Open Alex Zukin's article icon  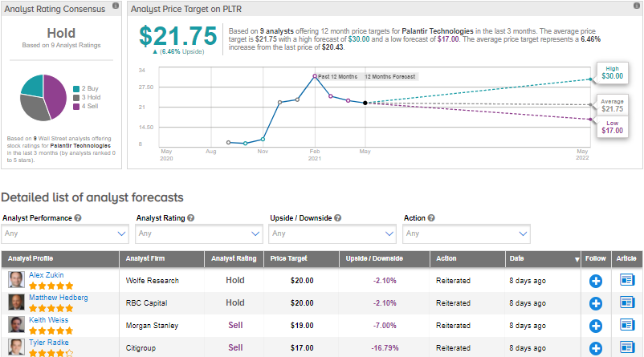click(x=627, y=281)
